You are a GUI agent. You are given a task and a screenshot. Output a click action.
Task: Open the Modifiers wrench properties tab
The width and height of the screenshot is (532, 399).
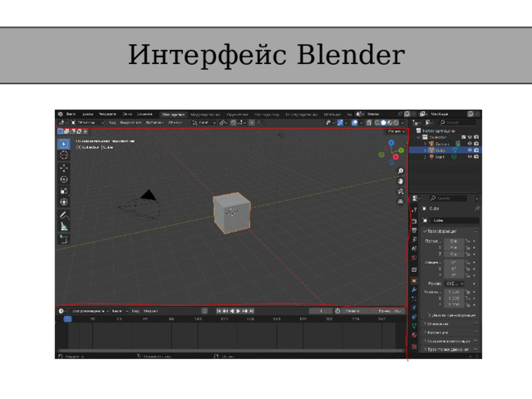(414, 289)
